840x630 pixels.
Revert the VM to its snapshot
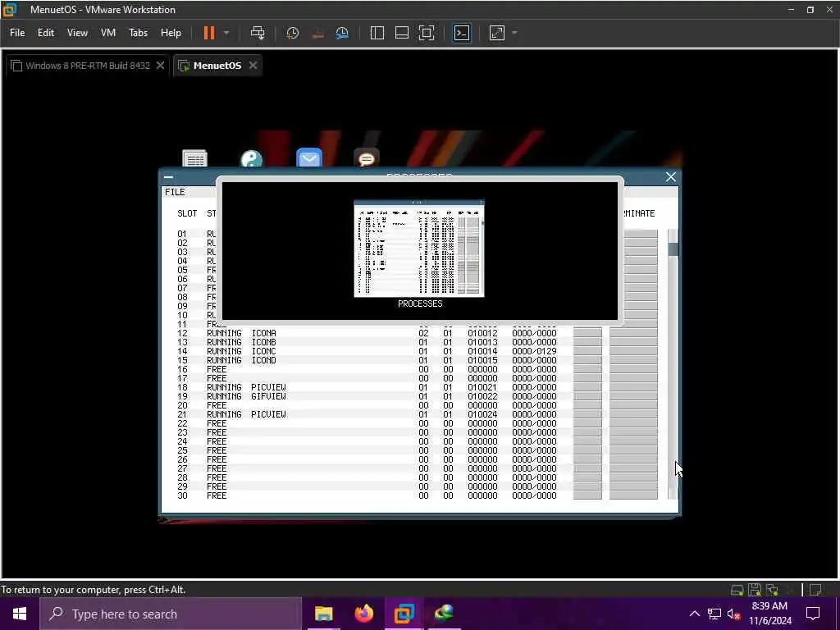tap(317, 33)
